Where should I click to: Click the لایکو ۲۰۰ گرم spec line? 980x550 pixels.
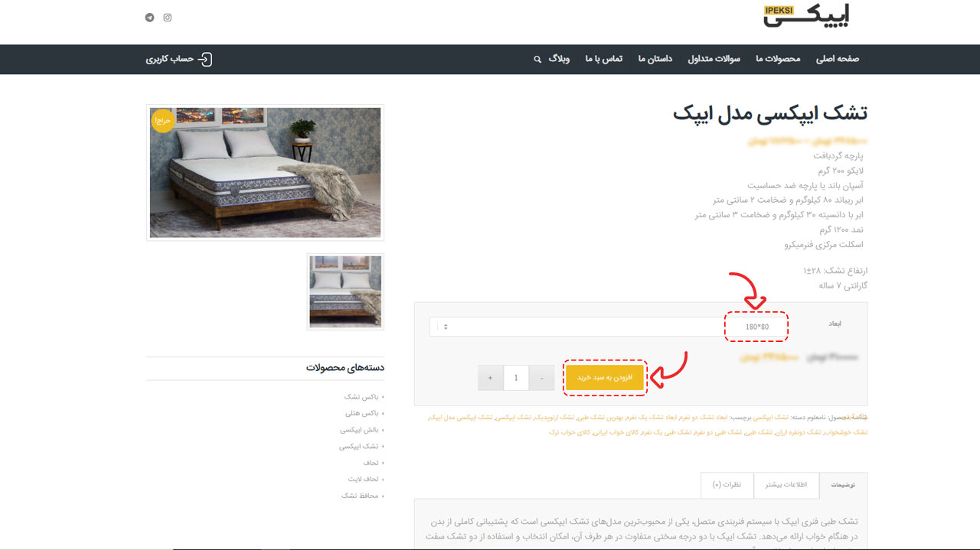coord(841,171)
